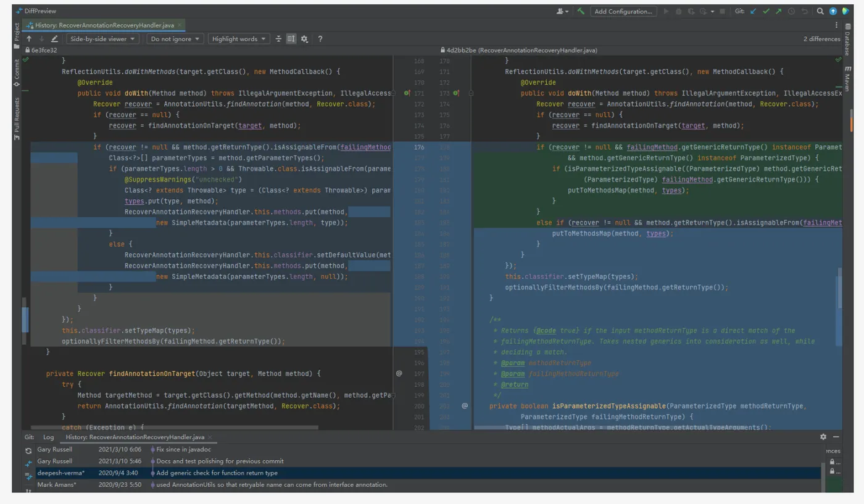Click Git Show History clock icon
Viewport: 864px width, 504px height.
(791, 11)
